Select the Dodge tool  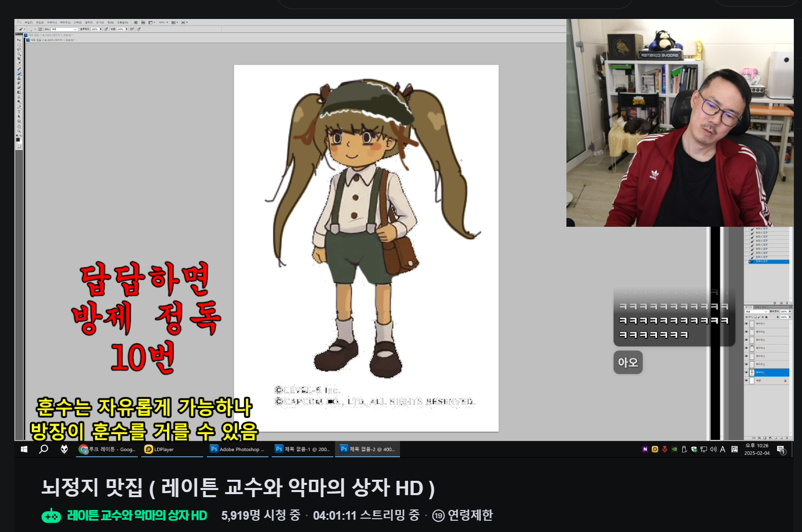19,101
